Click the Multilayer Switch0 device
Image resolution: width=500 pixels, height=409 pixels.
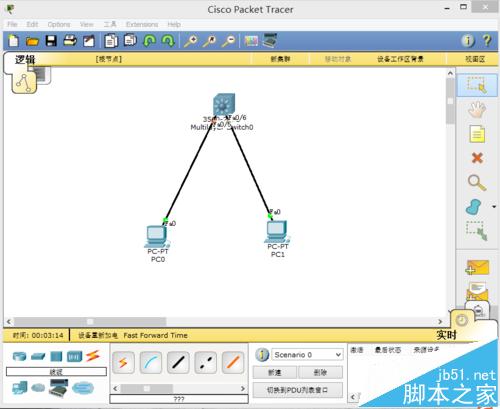[x=224, y=104]
